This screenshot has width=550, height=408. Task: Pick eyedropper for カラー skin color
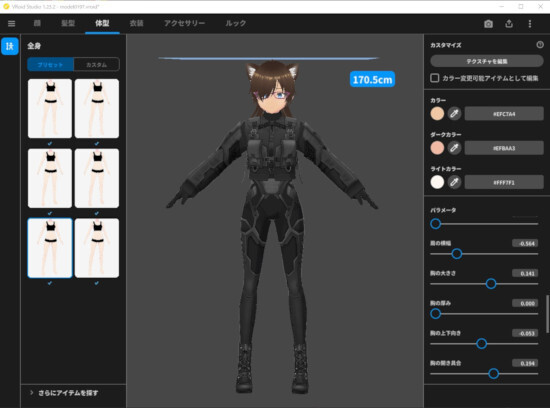coord(454,114)
